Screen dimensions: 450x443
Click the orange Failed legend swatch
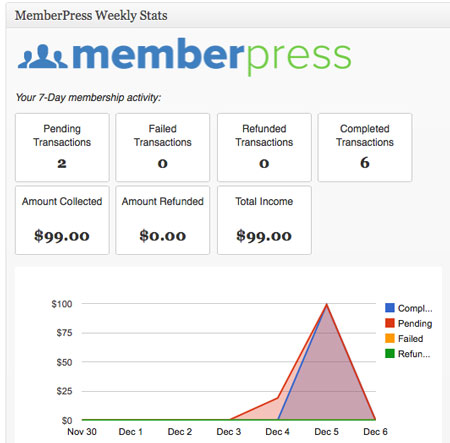390,338
